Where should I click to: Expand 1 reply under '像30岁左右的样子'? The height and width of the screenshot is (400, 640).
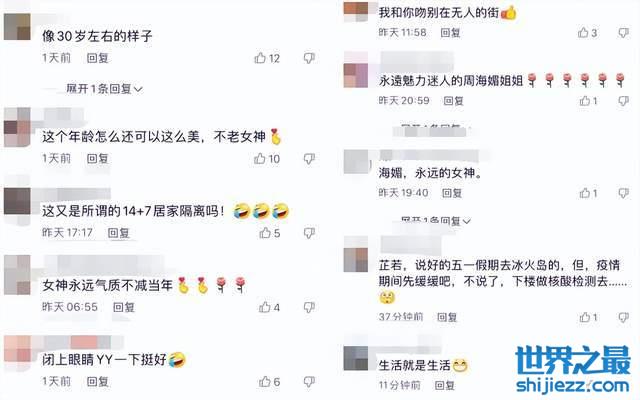104,89
